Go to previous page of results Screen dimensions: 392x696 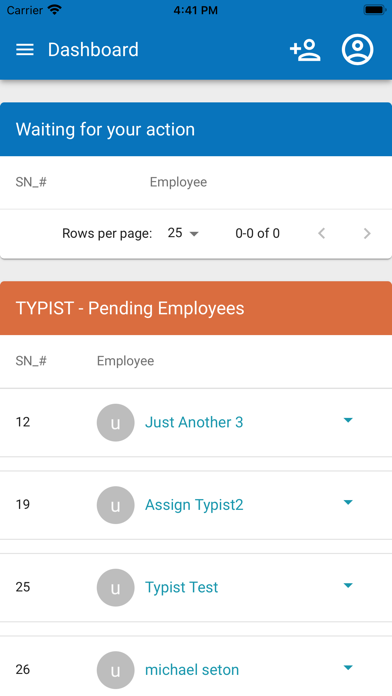322,233
